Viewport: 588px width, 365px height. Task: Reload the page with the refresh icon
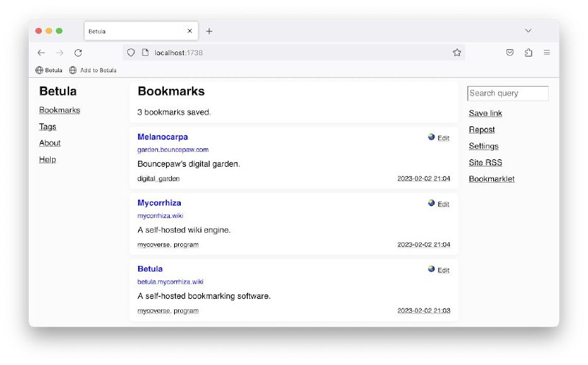pyautogui.click(x=78, y=53)
